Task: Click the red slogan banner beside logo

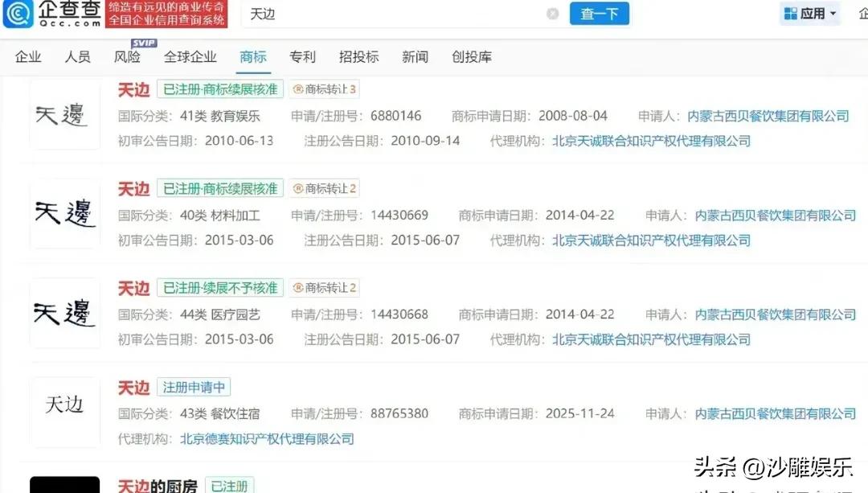Action: (166, 14)
